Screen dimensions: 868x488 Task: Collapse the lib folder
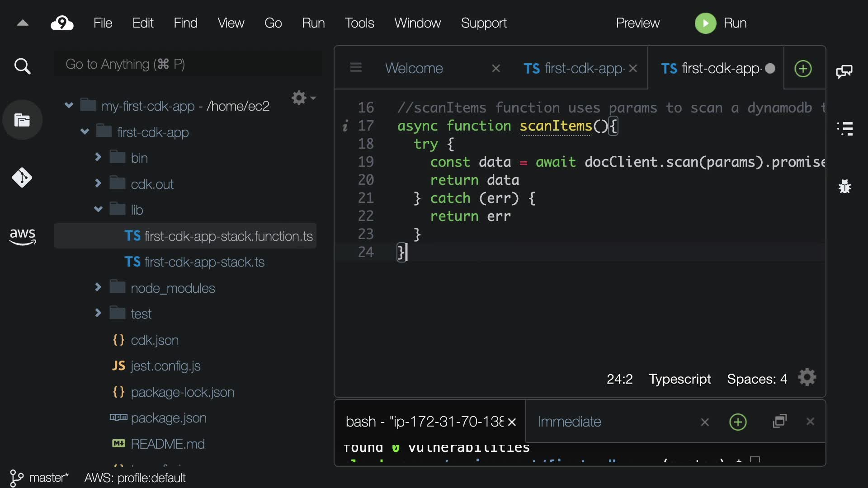tap(98, 209)
